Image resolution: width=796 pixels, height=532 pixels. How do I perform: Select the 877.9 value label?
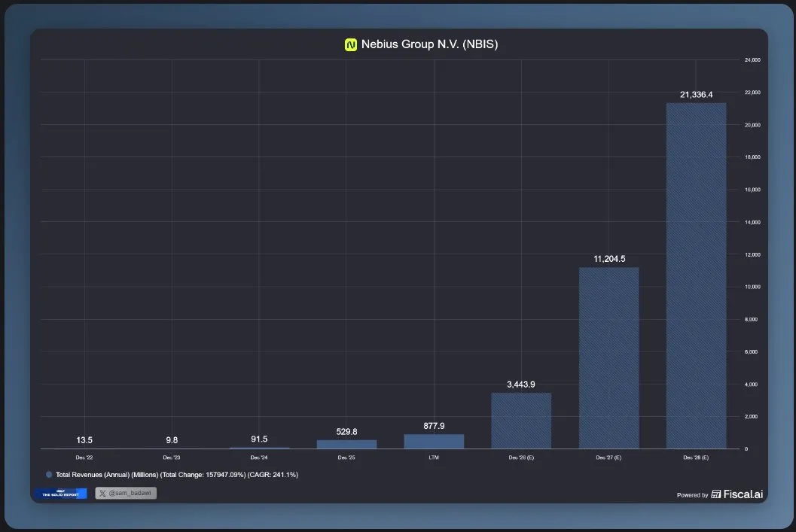434,426
